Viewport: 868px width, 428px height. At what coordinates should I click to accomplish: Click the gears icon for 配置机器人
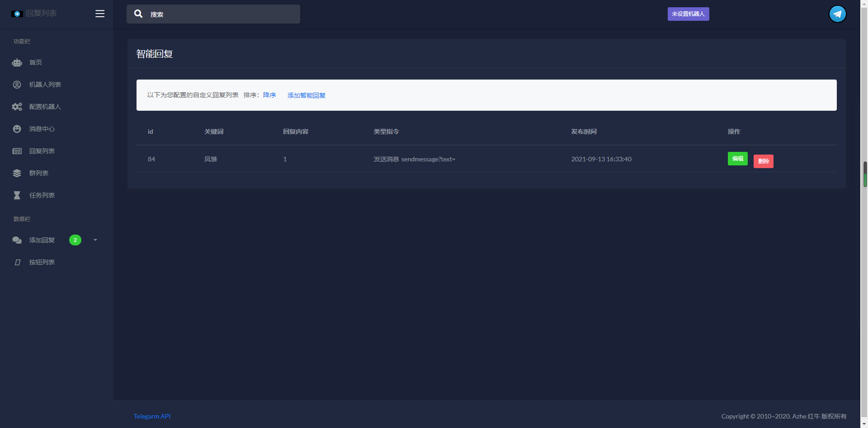pyautogui.click(x=17, y=107)
